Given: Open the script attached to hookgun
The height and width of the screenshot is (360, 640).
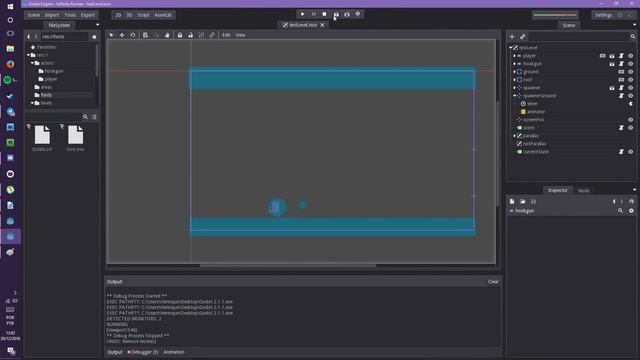Looking at the screenshot, I should [621, 64].
